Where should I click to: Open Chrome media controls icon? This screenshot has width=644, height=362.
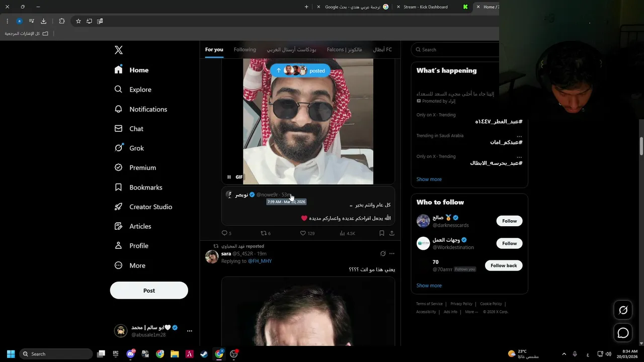coord(31,21)
